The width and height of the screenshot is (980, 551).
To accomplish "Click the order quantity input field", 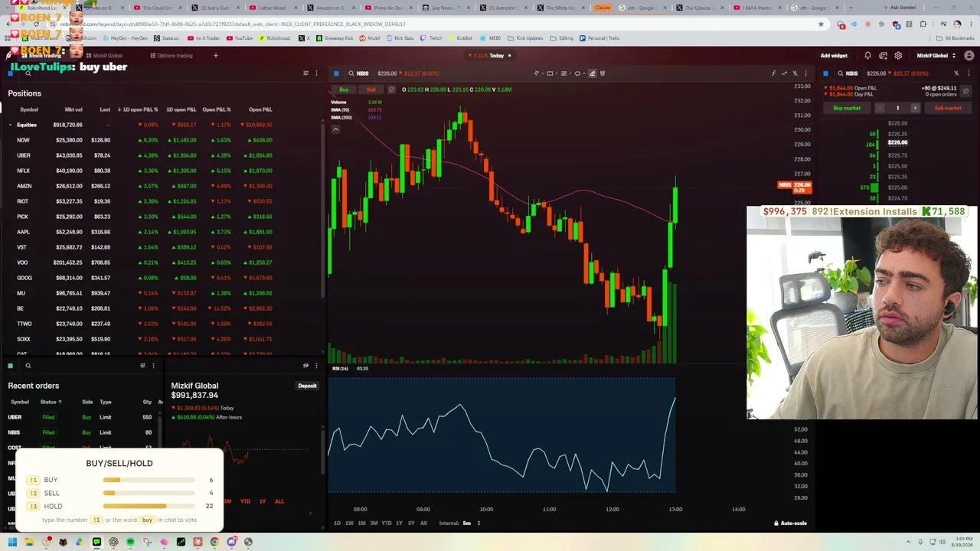I will 897,108.
